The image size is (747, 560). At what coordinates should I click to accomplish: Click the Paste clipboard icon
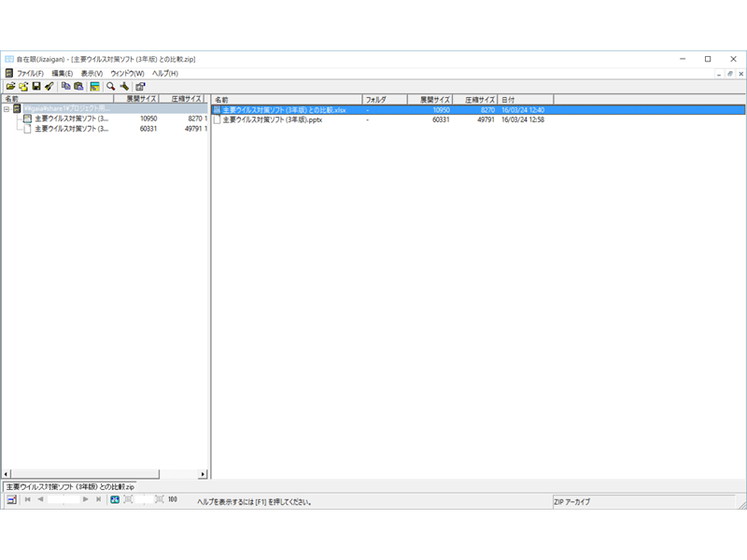(x=78, y=86)
